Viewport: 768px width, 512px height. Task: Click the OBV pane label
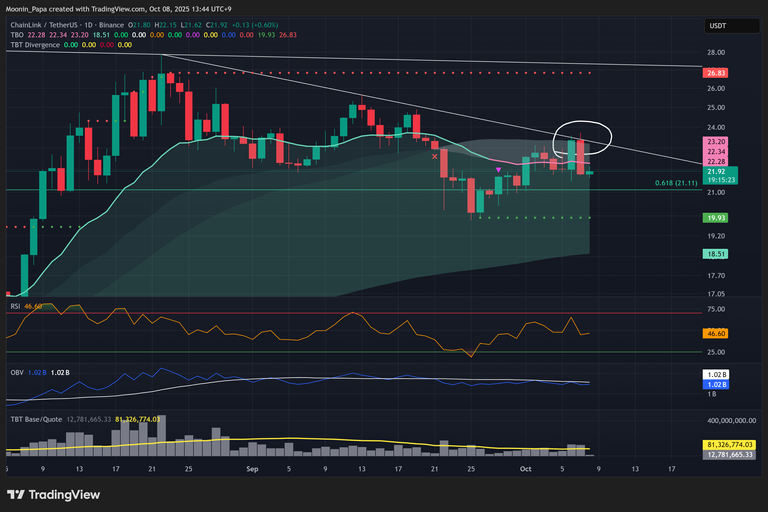16,372
